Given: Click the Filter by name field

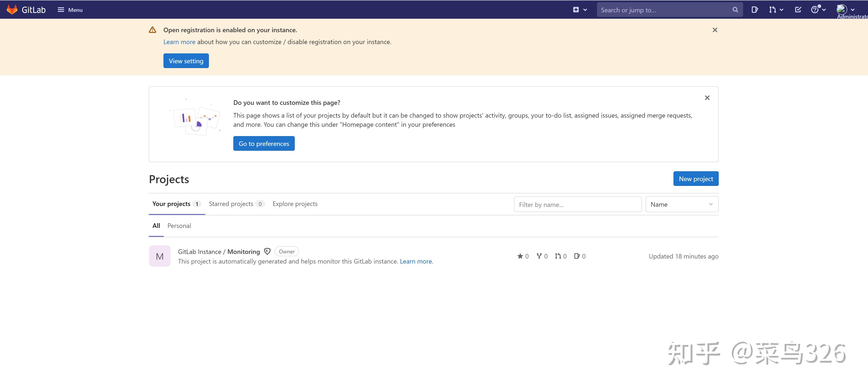Looking at the screenshot, I should click(578, 204).
